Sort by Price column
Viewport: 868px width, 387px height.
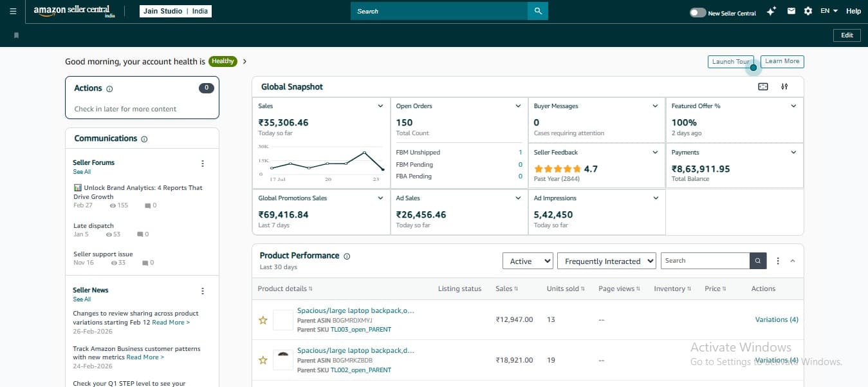point(716,288)
